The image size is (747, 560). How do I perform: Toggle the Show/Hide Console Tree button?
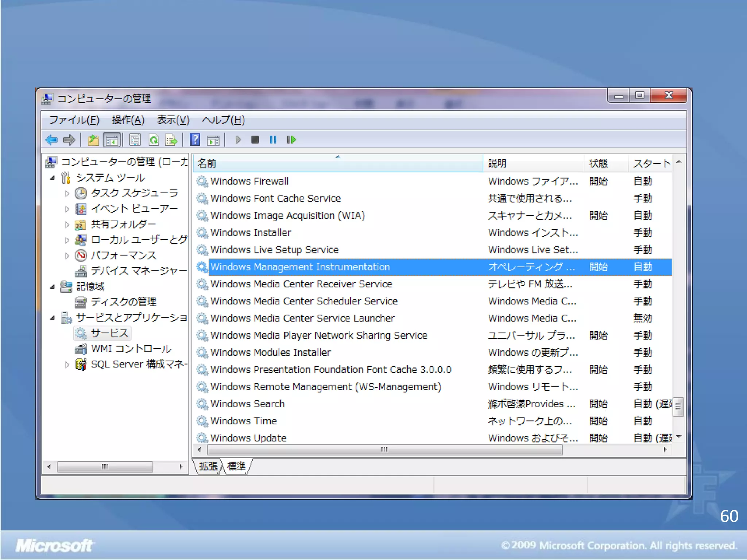point(112,140)
